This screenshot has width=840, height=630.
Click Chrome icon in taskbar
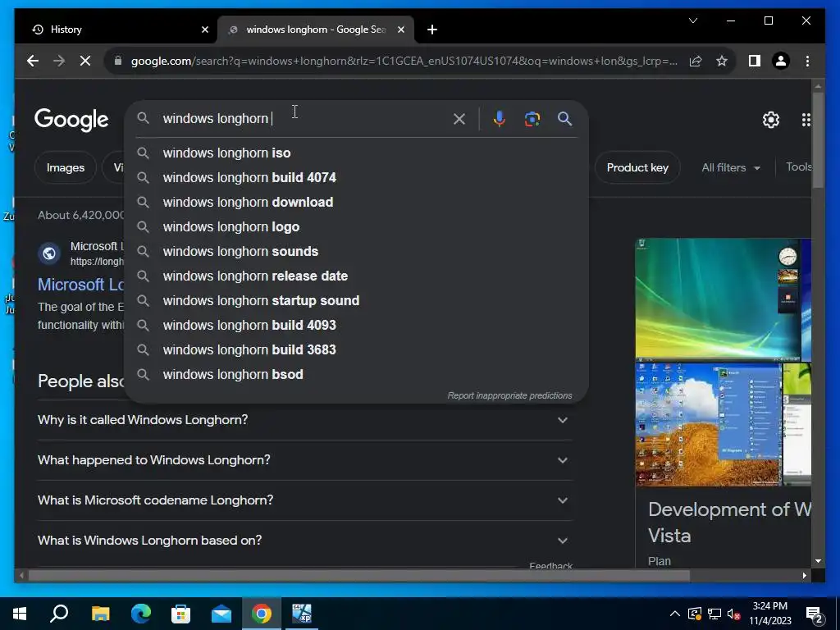262,614
